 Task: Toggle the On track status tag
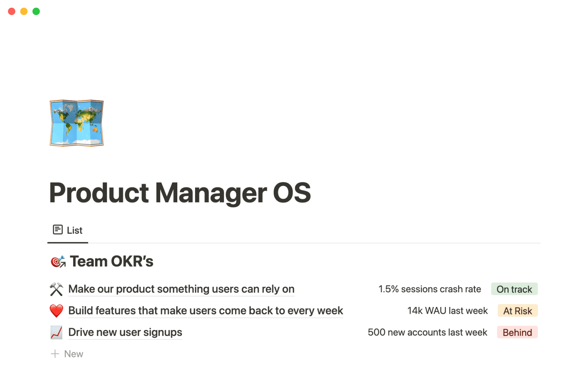tap(514, 289)
